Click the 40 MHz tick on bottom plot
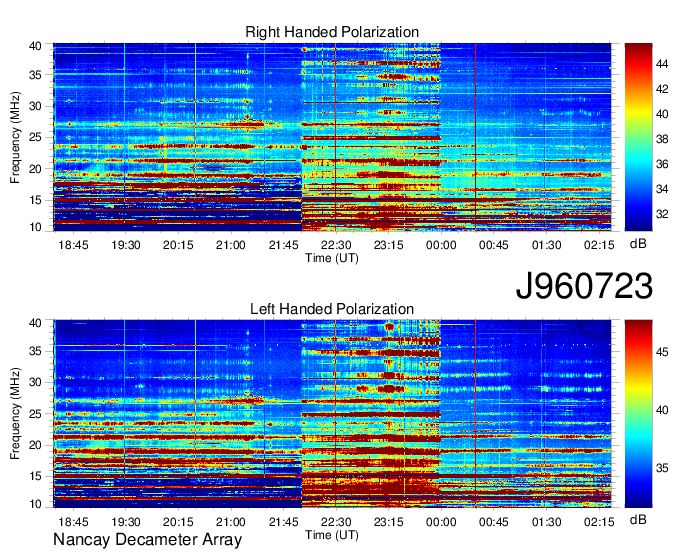Viewport: 680px width, 552px height. (35, 323)
